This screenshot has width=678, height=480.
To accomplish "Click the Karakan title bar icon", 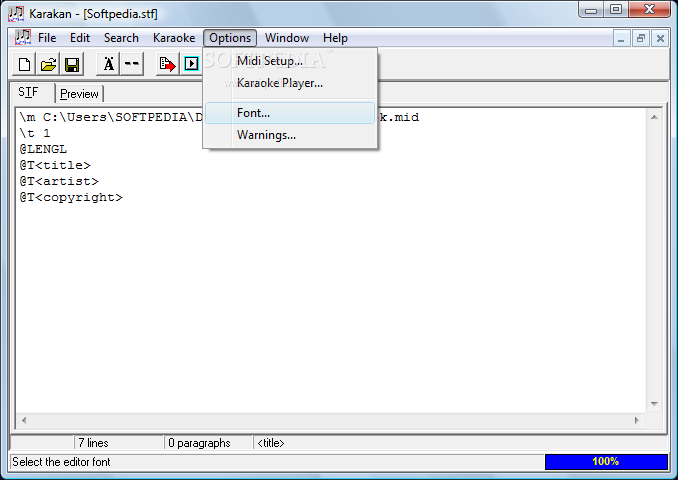I will [x=16, y=13].
